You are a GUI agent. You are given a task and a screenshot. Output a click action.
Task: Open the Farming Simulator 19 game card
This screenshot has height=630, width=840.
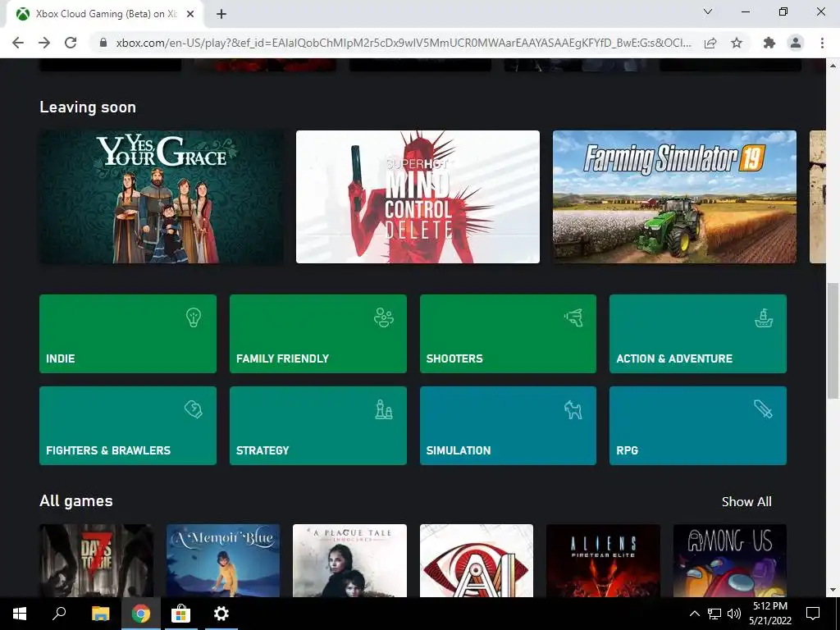[674, 197]
